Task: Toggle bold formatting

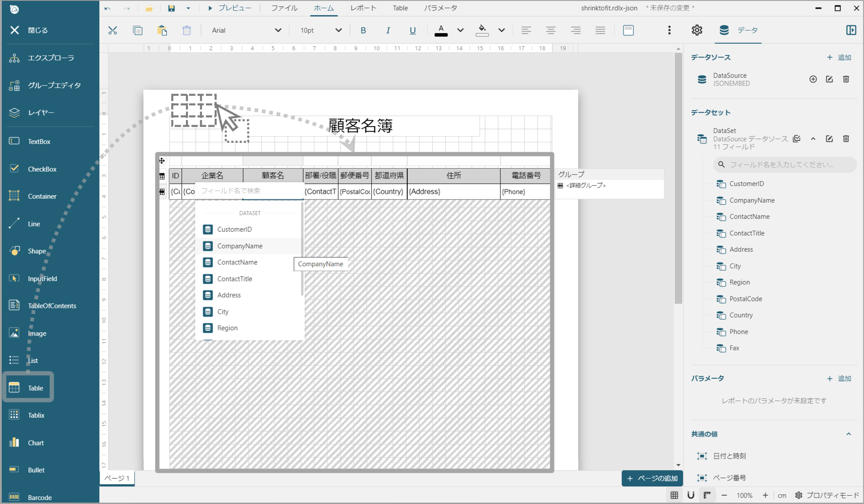Action: click(x=363, y=30)
